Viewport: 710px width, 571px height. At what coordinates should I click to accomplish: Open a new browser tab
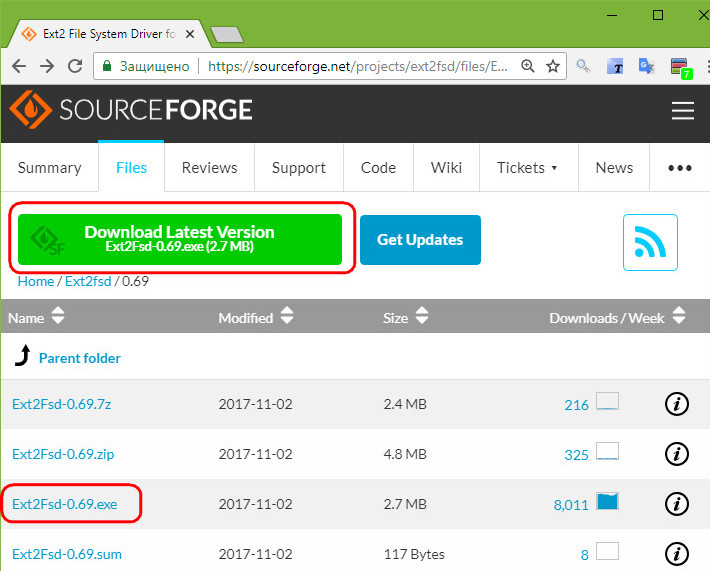pos(227,34)
